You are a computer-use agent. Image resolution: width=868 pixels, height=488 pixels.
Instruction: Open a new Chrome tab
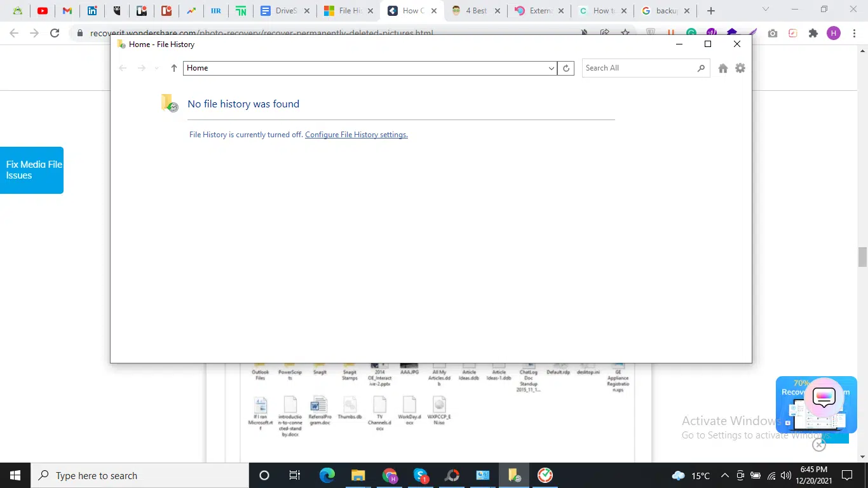click(711, 11)
